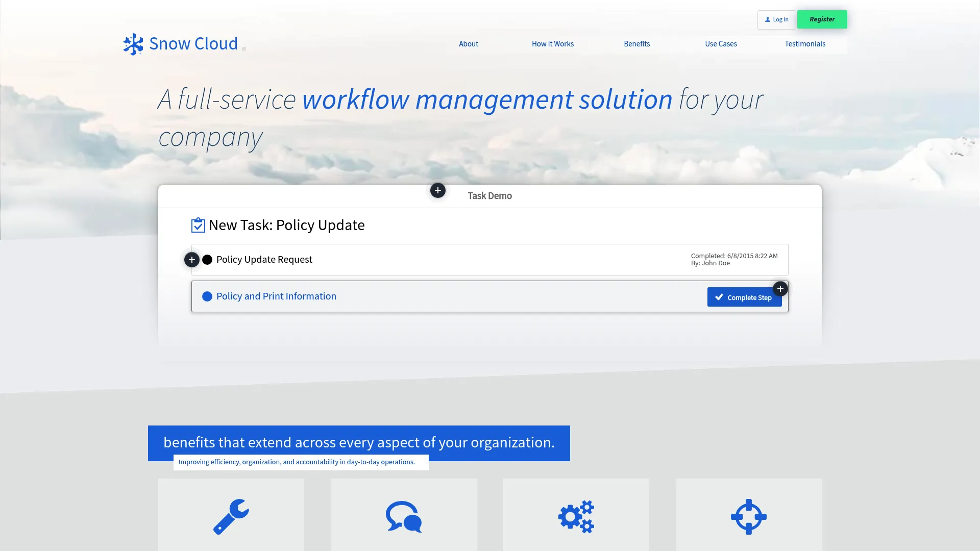980x551 pixels.
Task: Click the Completed 6/8/2015 8:22 AM text
Action: 734,256
